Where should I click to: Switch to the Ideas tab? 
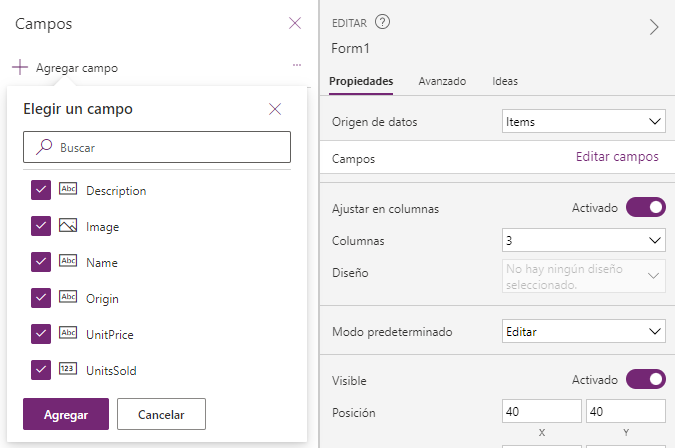[505, 81]
